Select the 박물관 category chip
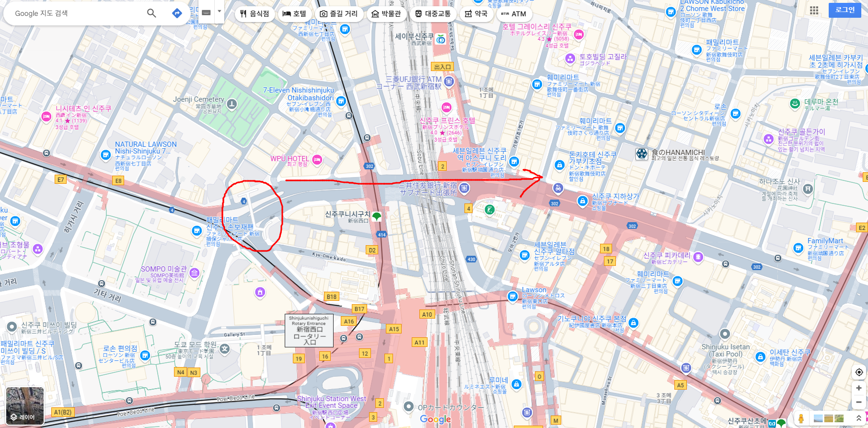Screen dimensions: 868x428 tap(386, 14)
